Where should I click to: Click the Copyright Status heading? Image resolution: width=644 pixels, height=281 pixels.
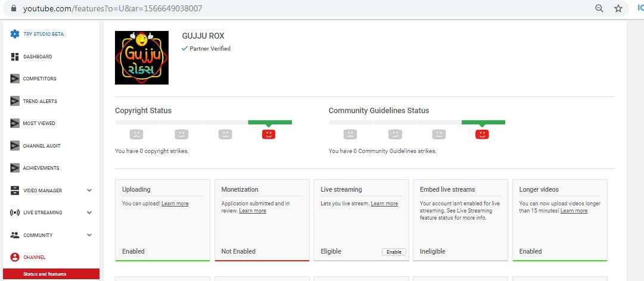[x=144, y=111]
